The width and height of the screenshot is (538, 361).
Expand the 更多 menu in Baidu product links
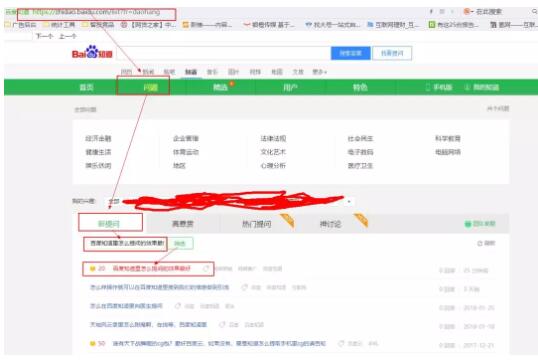[x=319, y=72]
